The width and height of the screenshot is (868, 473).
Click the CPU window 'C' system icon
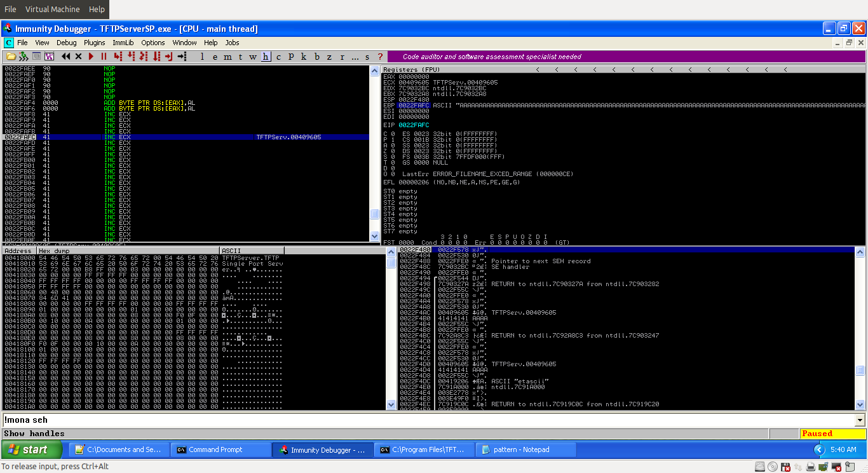(8, 43)
